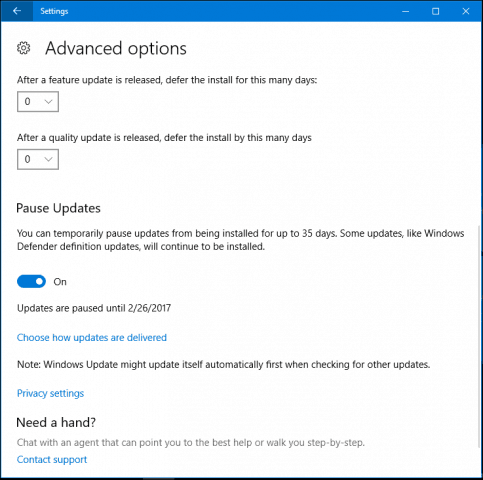This screenshot has width=483, height=480.
Task: Open Choose how updates are delivered link
Action: click(92, 337)
